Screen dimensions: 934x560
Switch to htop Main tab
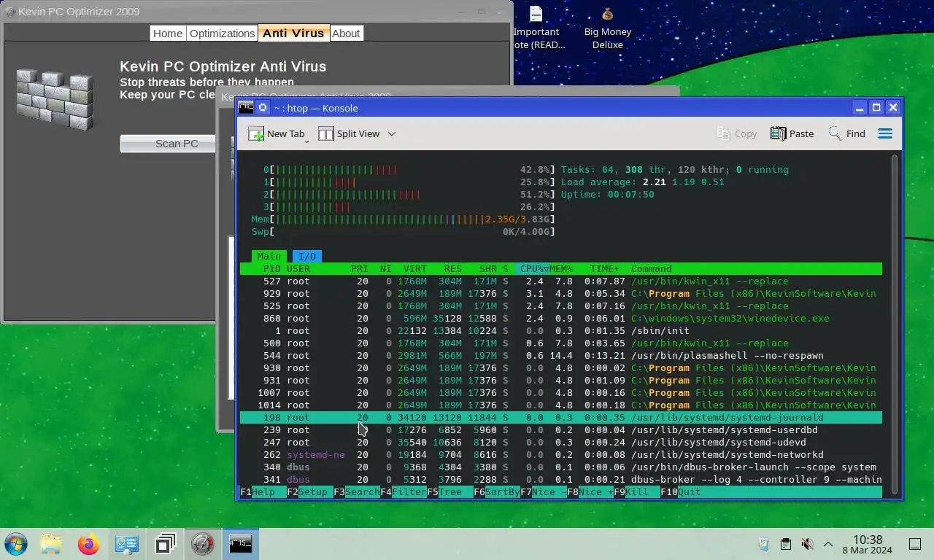(x=269, y=256)
